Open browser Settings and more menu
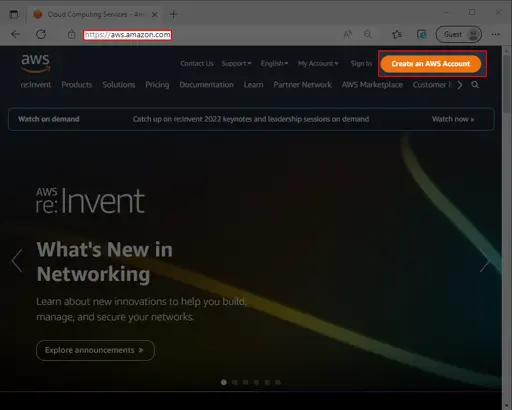512x410 pixels. tap(496, 34)
